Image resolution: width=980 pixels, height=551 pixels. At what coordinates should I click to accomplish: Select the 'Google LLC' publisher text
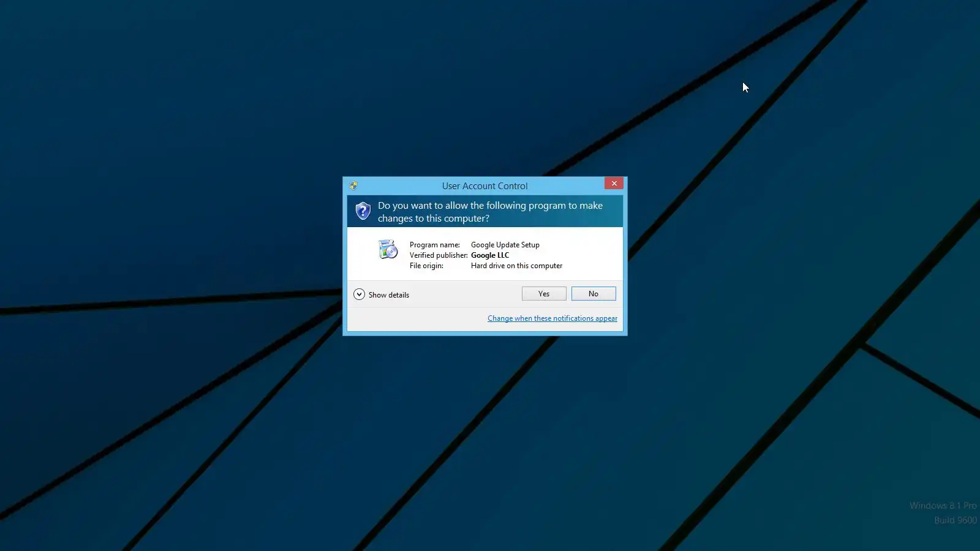490,255
